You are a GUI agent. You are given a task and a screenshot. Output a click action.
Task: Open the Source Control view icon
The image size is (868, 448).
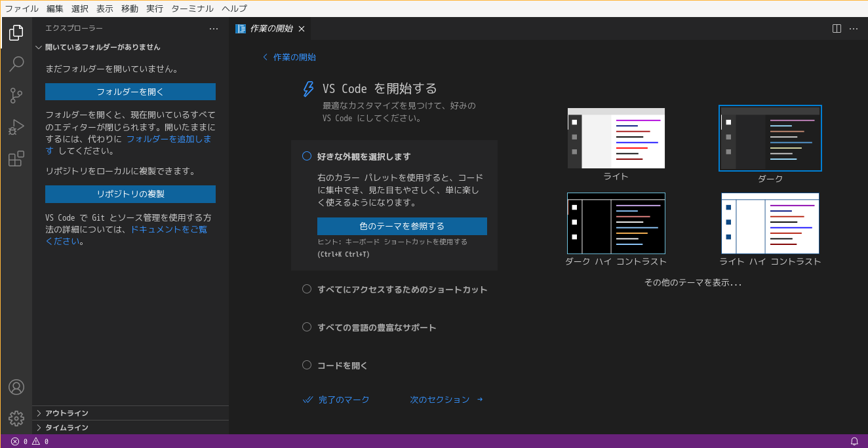[16, 96]
